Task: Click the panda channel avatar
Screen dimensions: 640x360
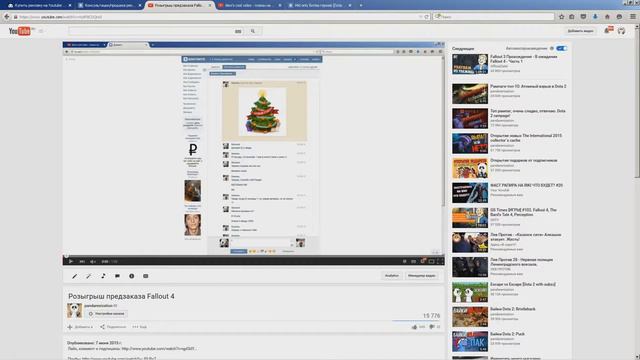Action: click(74, 311)
